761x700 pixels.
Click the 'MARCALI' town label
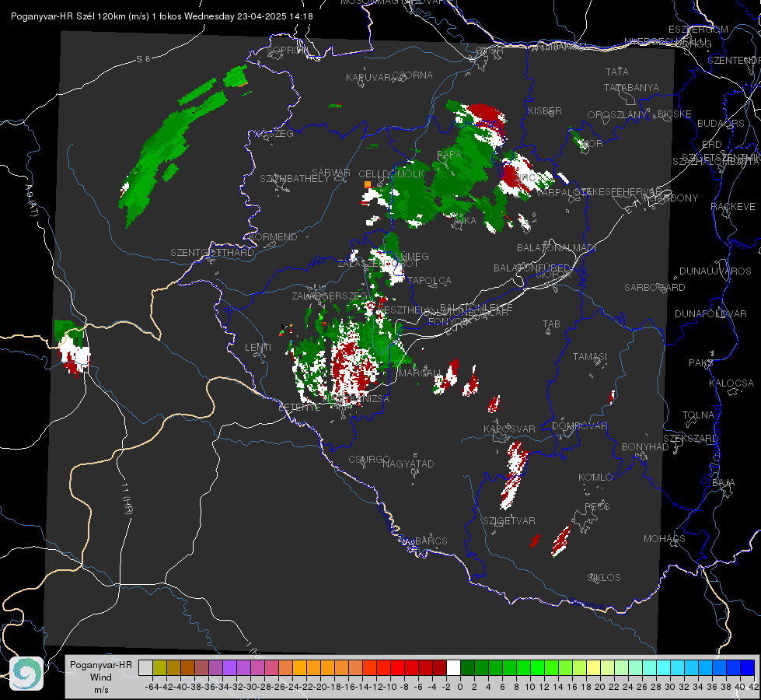click(x=420, y=373)
